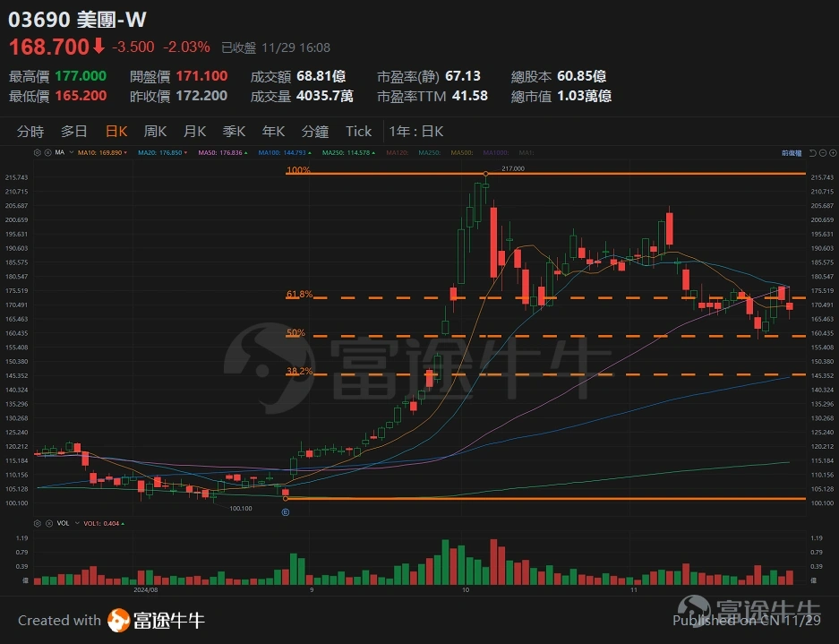Enable the dimmed MA120 line
The height and width of the screenshot is (644, 839).
(397, 152)
